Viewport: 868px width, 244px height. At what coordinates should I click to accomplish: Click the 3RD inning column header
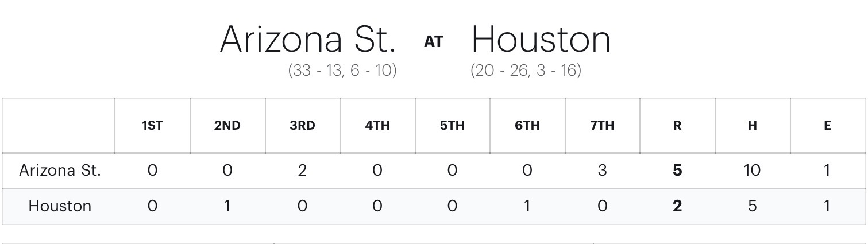[302, 126]
